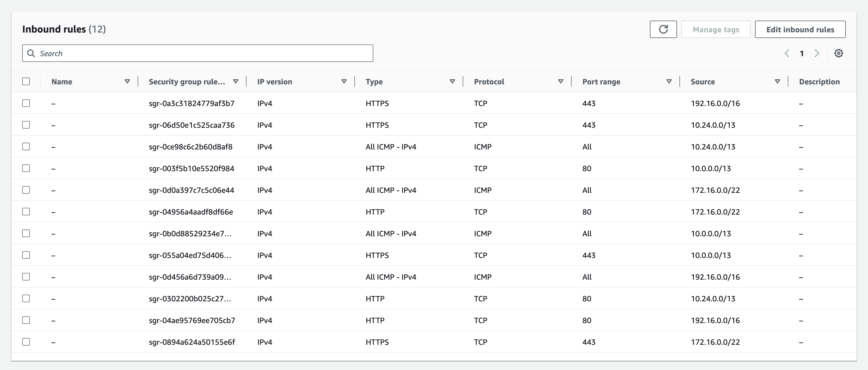The height and width of the screenshot is (370, 868).
Task: Click the Manage tags button
Action: [x=716, y=29]
